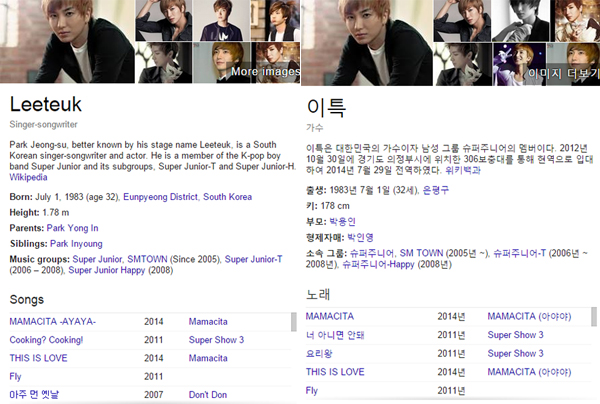Open the large main photo in English panel
The image size is (600, 404).
66,42
